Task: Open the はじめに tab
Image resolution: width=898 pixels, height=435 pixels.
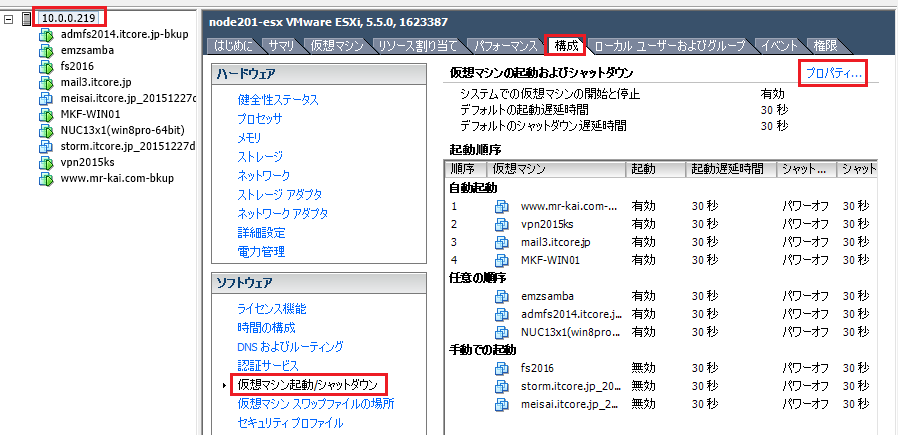Action: [234, 46]
